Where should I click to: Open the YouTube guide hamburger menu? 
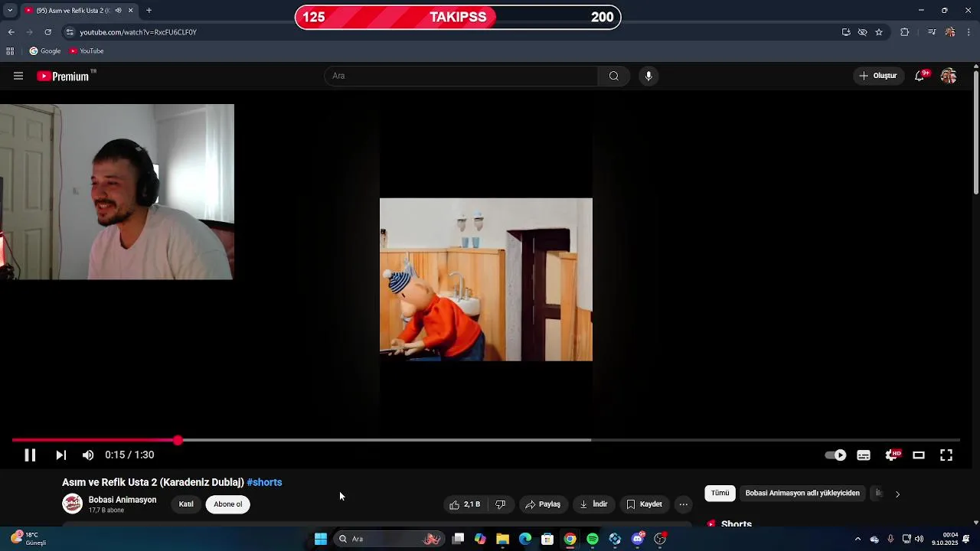pos(18,76)
